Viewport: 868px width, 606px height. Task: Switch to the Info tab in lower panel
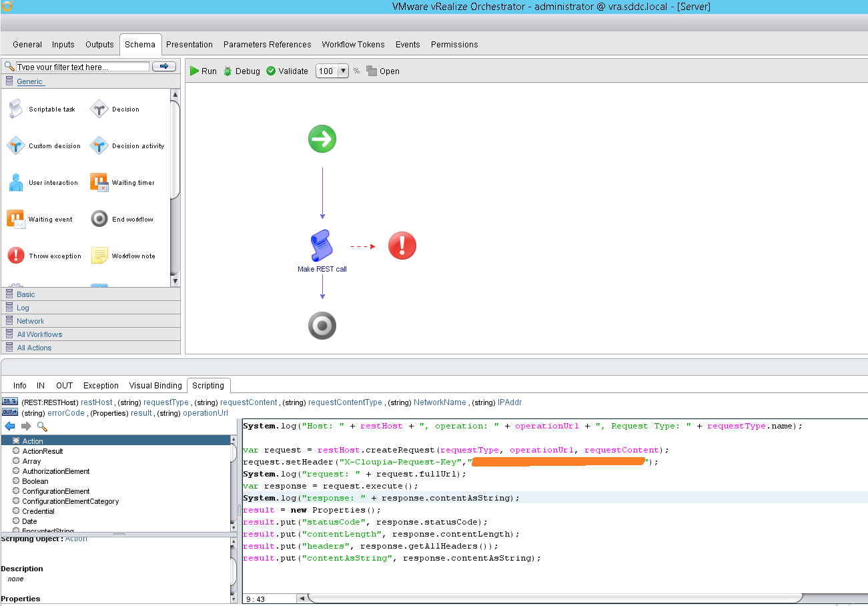(20, 385)
